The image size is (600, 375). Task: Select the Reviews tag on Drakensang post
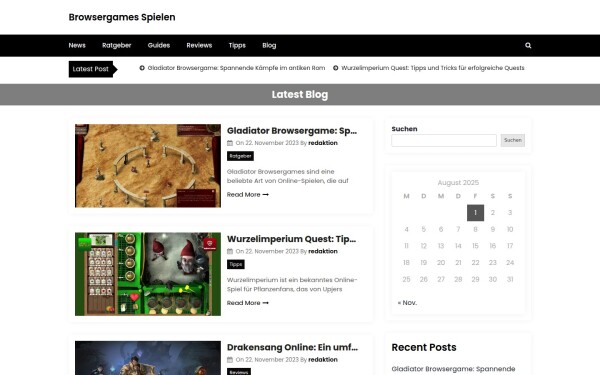(239, 372)
